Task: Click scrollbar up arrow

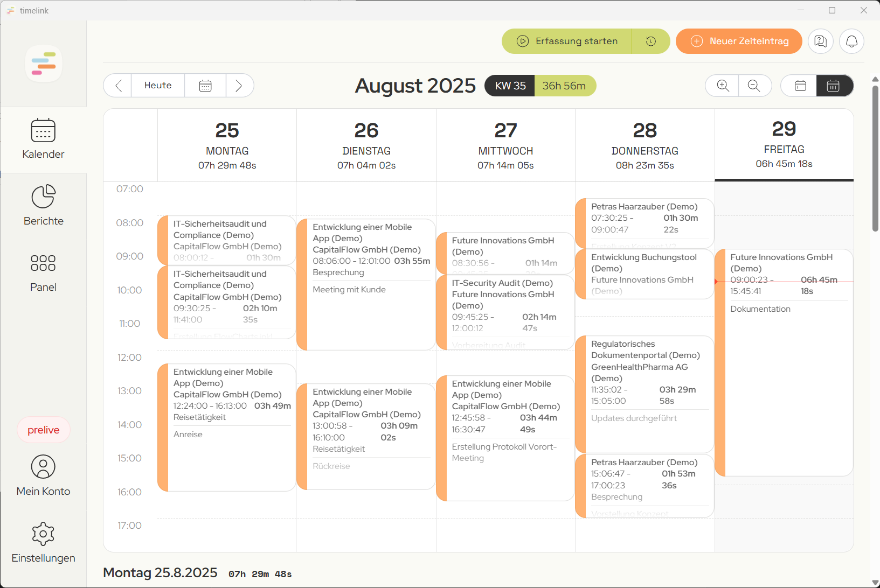Action: 875,79
